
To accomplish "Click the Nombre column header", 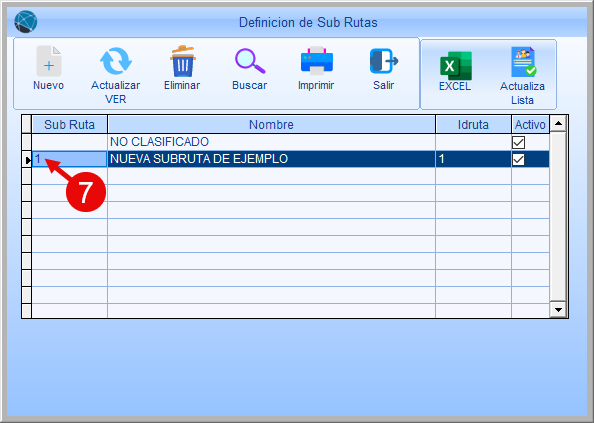I will (271, 125).
